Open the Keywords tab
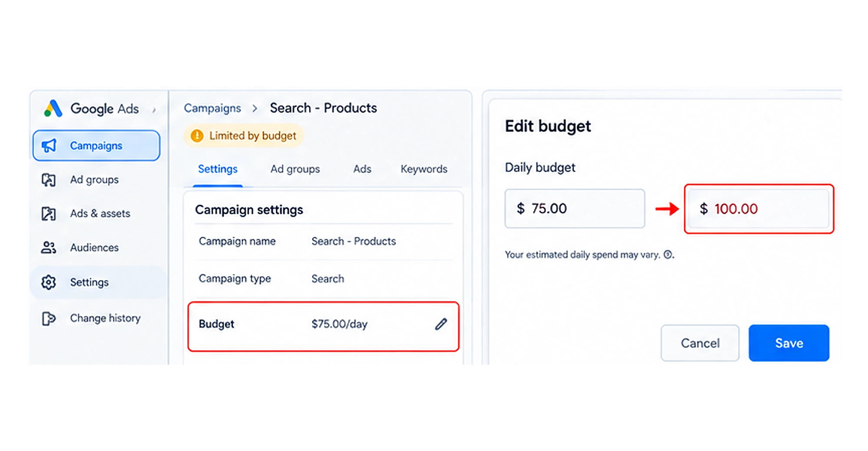The height and width of the screenshot is (451, 868). tap(424, 169)
